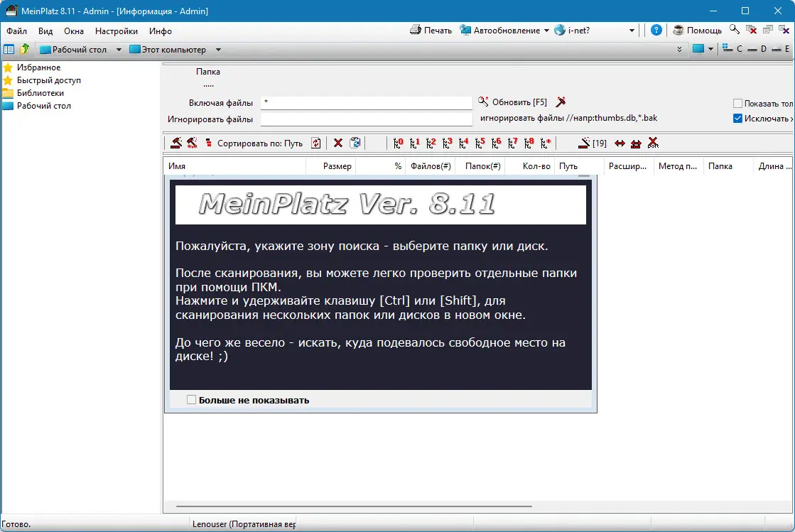795x532 pixels.
Task: Click the red double-arrow column width icon
Action: 620,143
